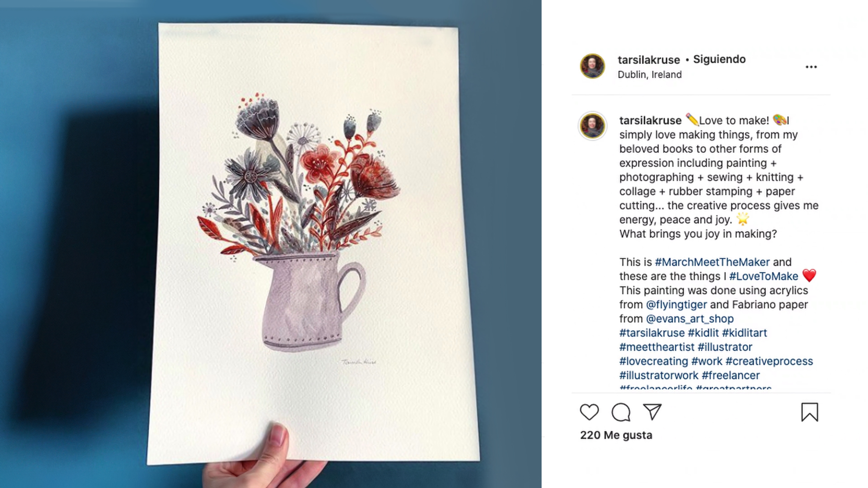
Task: Open the three-dot more options menu
Action: click(811, 67)
